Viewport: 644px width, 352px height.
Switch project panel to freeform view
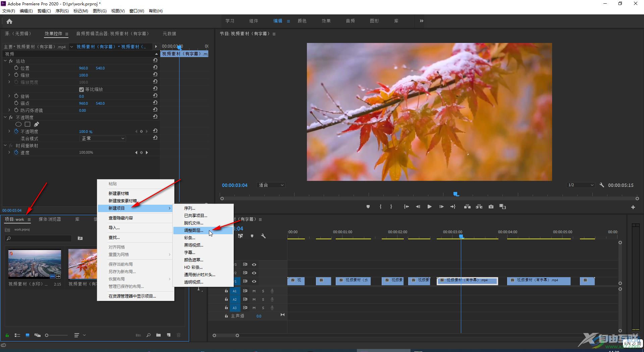(x=38, y=335)
